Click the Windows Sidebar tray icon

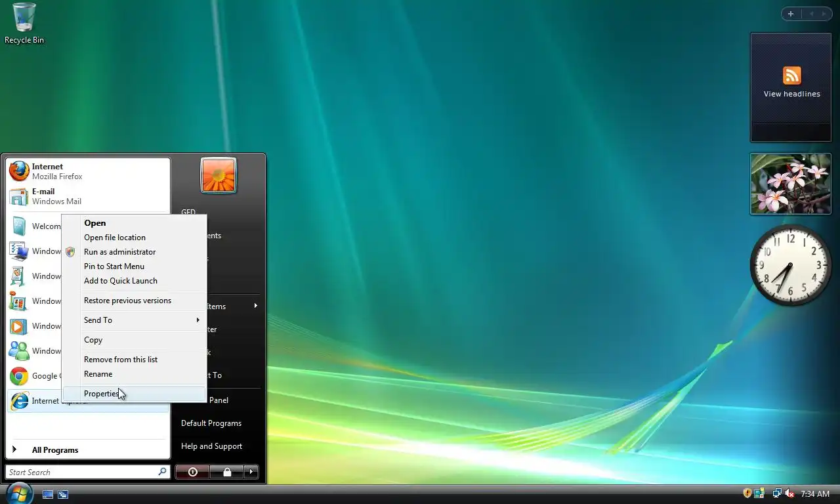tap(759, 493)
